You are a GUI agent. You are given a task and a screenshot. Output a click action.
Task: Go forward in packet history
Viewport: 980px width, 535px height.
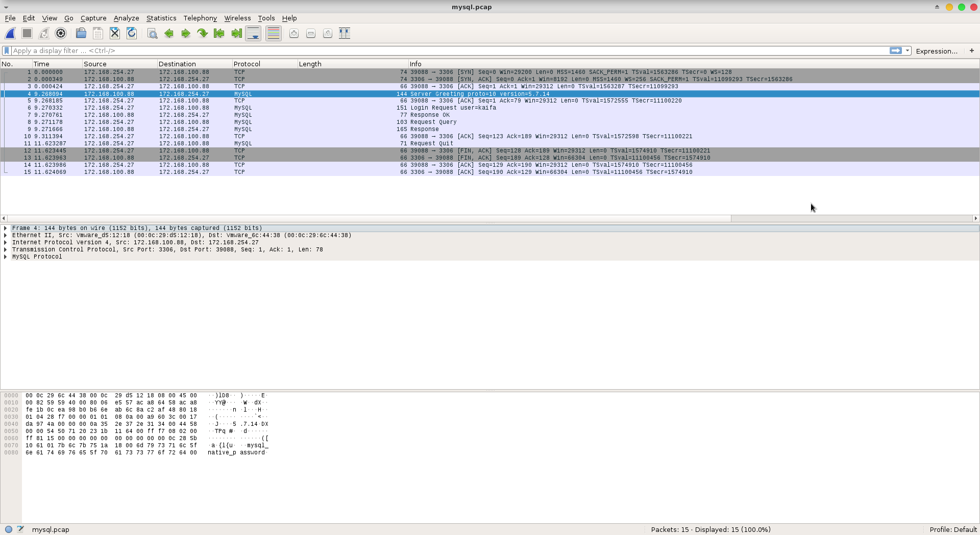pyautogui.click(x=186, y=34)
